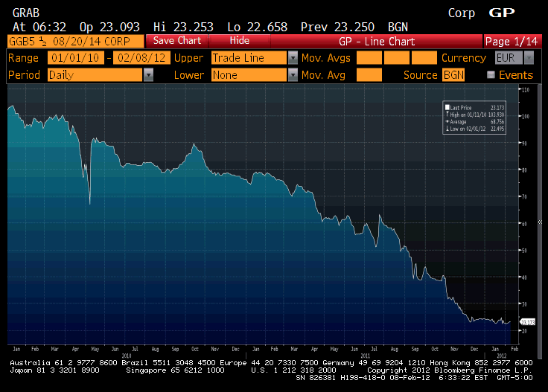Screen dimensions: 548x392
Task: Click the Lo 22.658 value in the header
Action: 257,27
